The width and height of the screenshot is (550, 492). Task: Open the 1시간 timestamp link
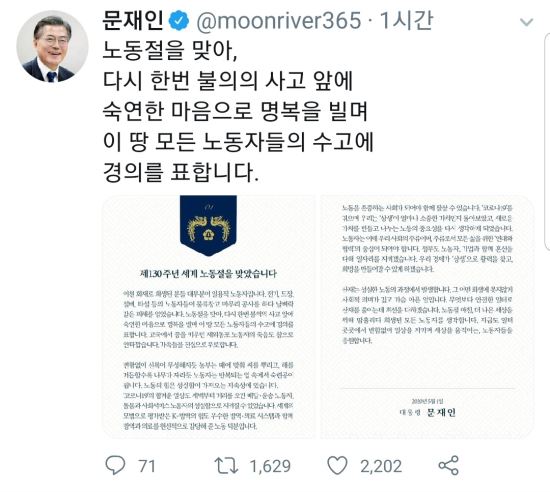(x=406, y=20)
